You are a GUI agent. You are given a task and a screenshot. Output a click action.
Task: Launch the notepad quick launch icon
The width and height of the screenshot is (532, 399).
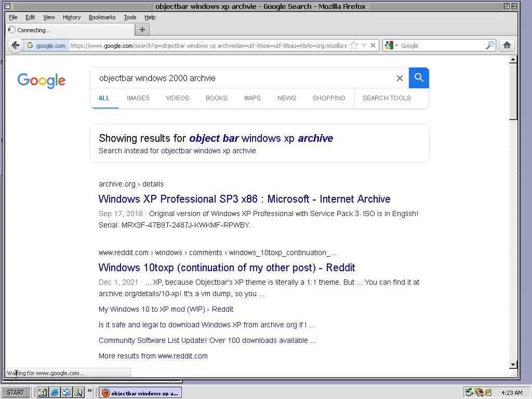pyautogui.click(x=43, y=393)
